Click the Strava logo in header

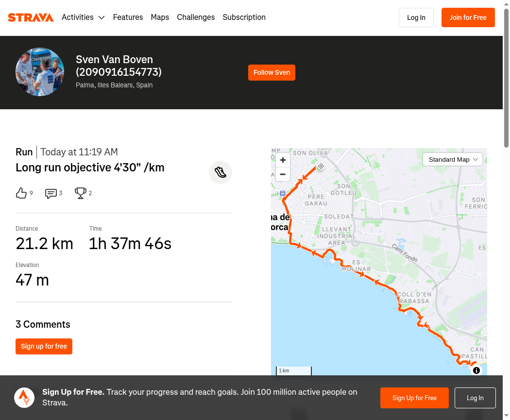coord(31,17)
